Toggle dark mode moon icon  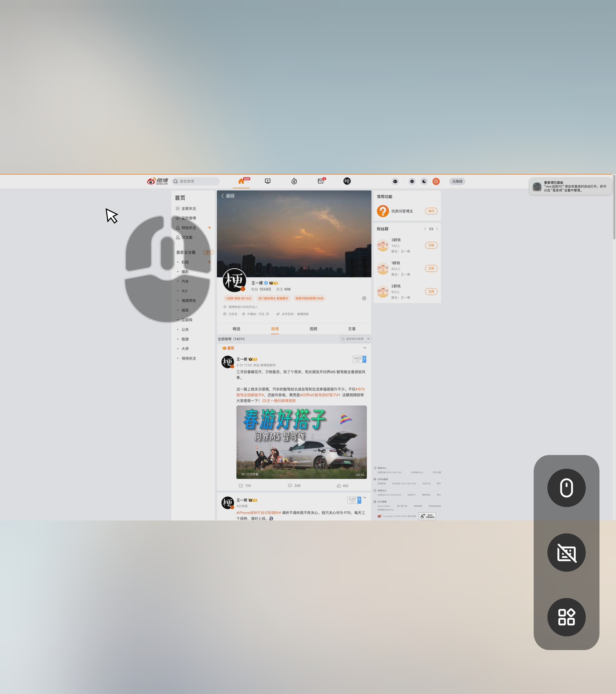[x=424, y=181]
